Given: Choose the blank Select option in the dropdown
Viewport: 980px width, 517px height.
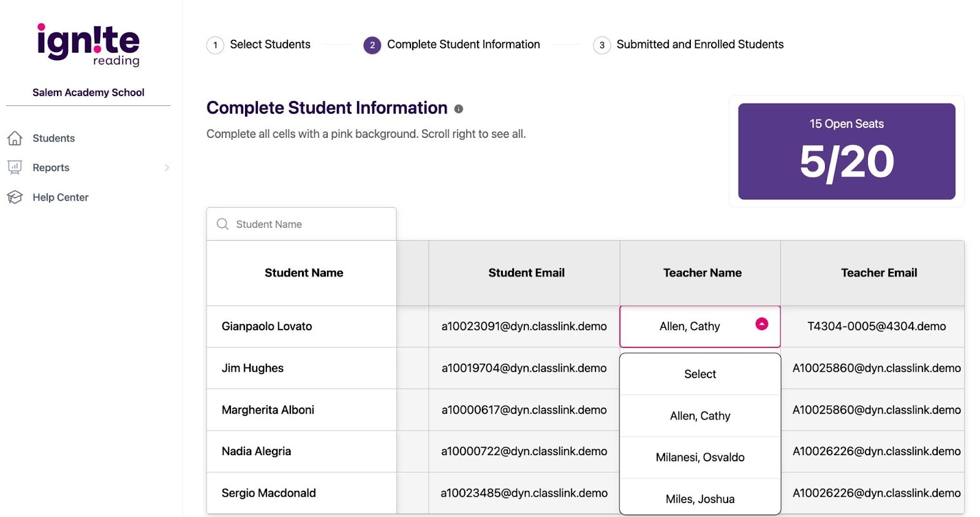Looking at the screenshot, I should coord(699,374).
